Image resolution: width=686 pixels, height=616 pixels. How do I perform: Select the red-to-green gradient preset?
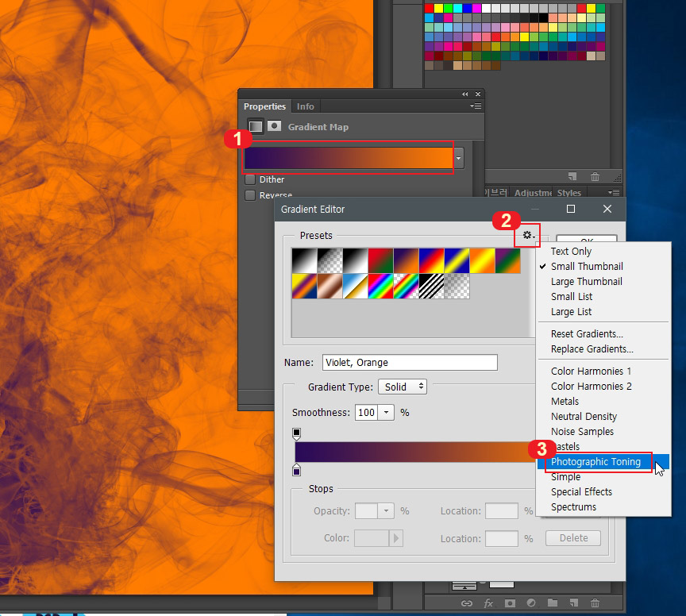pyautogui.click(x=380, y=260)
